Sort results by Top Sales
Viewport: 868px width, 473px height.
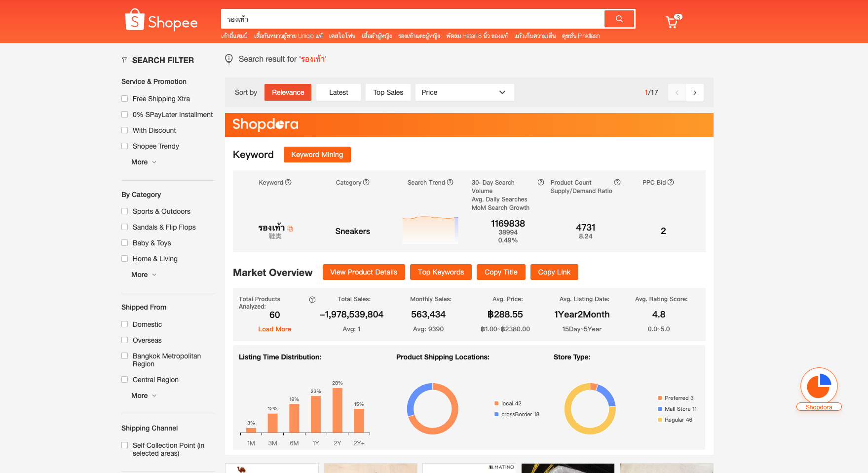[388, 92]
